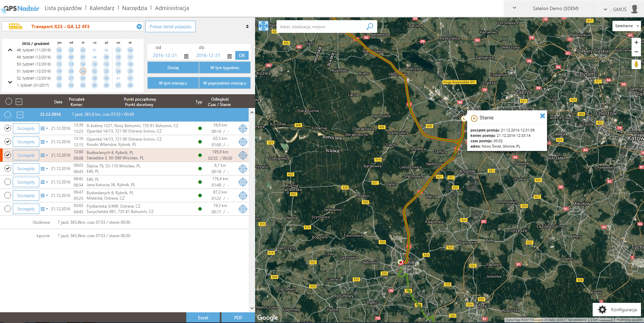Locate the Nový Bohumín trip on map

pos(243,128)
